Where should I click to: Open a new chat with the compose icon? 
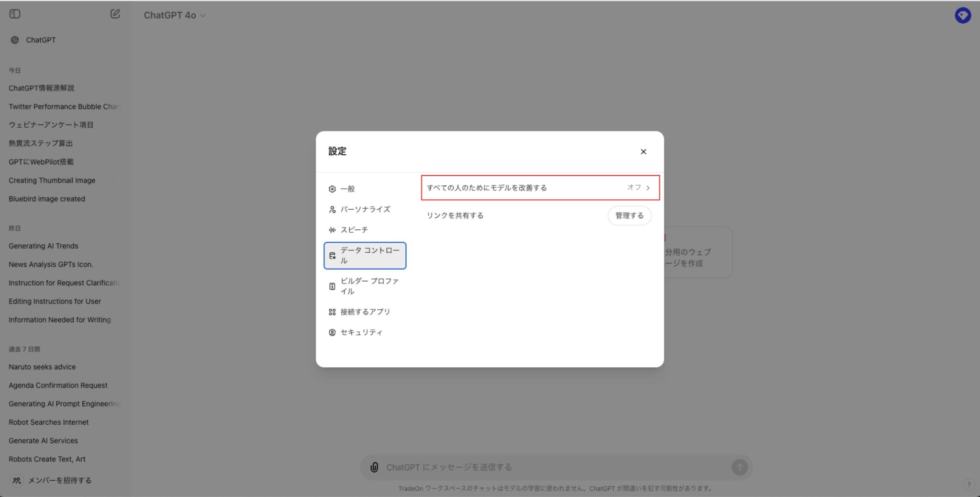click(x=115, y=14)
